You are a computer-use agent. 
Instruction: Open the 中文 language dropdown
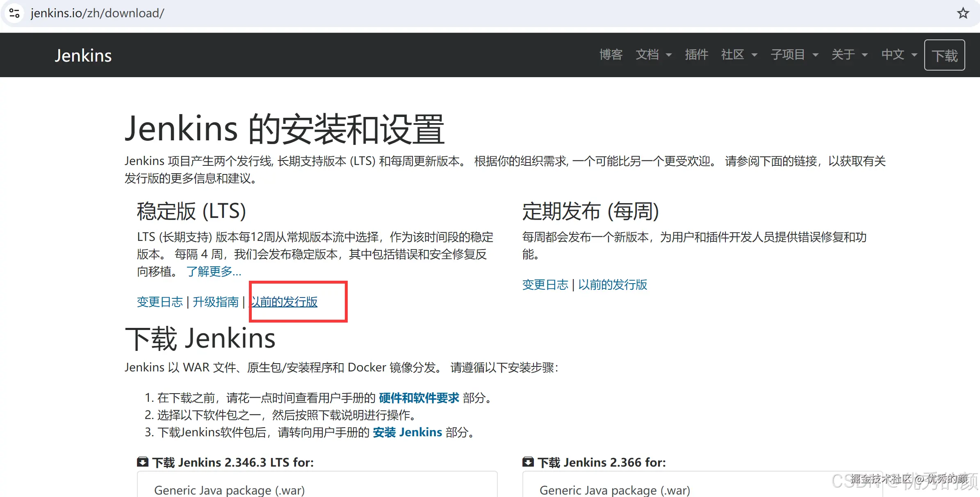[x=899, y=55]
